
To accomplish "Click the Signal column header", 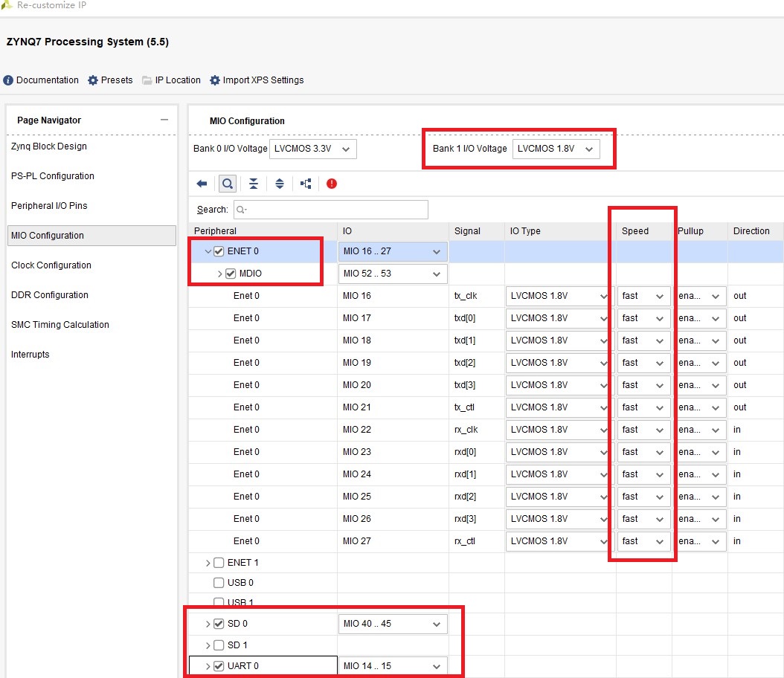I will [x=477, y=230].
